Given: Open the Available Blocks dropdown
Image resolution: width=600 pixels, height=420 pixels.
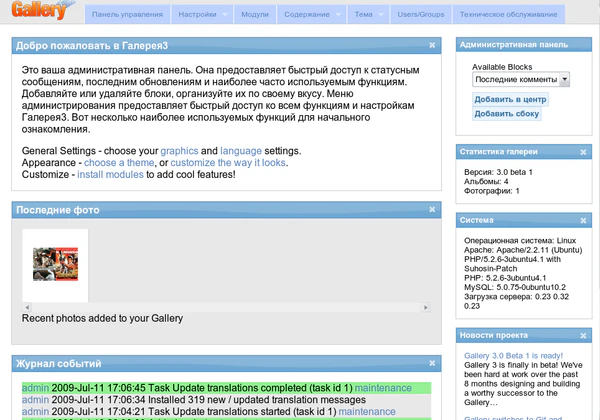Looking at the screenshot, I should [x=520, y=78].
